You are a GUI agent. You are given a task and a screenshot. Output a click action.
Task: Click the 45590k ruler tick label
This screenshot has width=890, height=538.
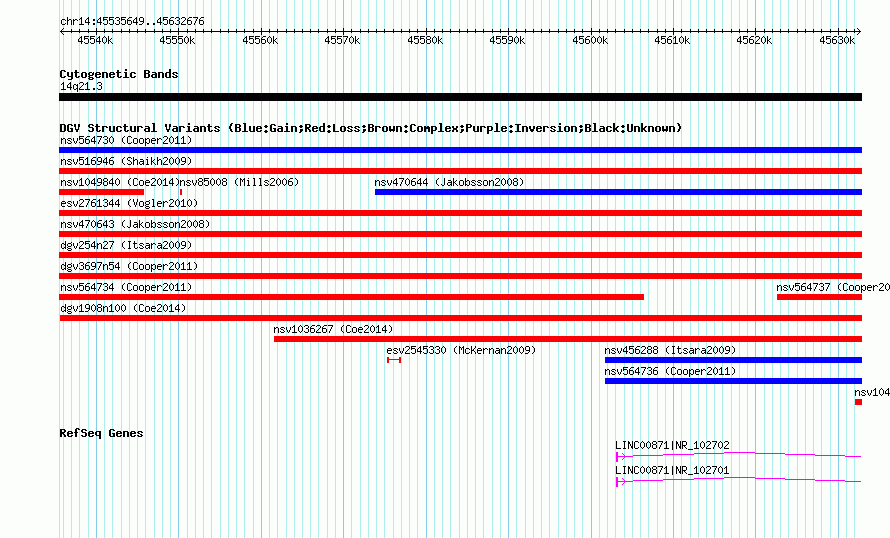pos(507,40)
